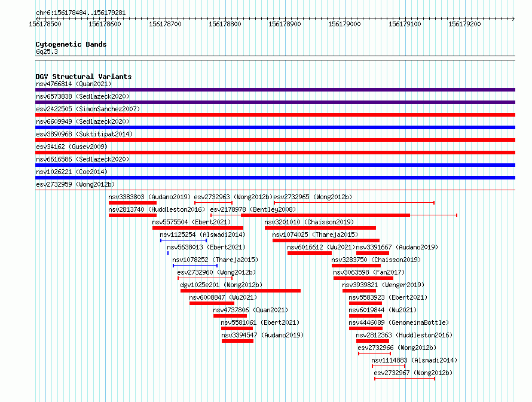Click ruler position 156179000

pyautogui.click(x=344, y=24)
